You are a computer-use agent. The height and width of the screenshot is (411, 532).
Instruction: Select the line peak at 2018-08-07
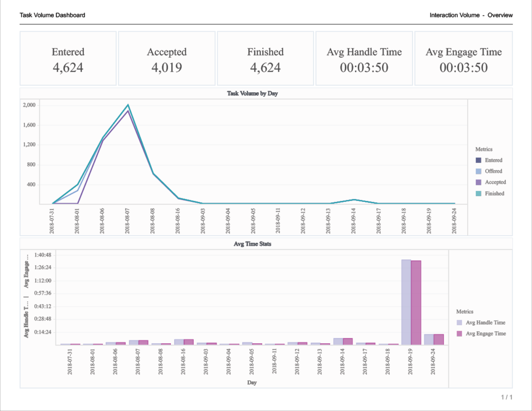point(128,105)
